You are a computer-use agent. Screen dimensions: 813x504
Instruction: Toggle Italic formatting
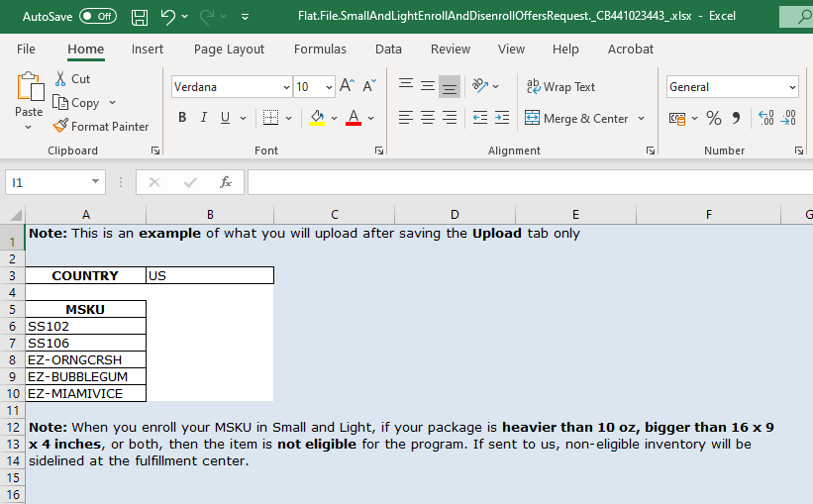[x=204, y=118]
